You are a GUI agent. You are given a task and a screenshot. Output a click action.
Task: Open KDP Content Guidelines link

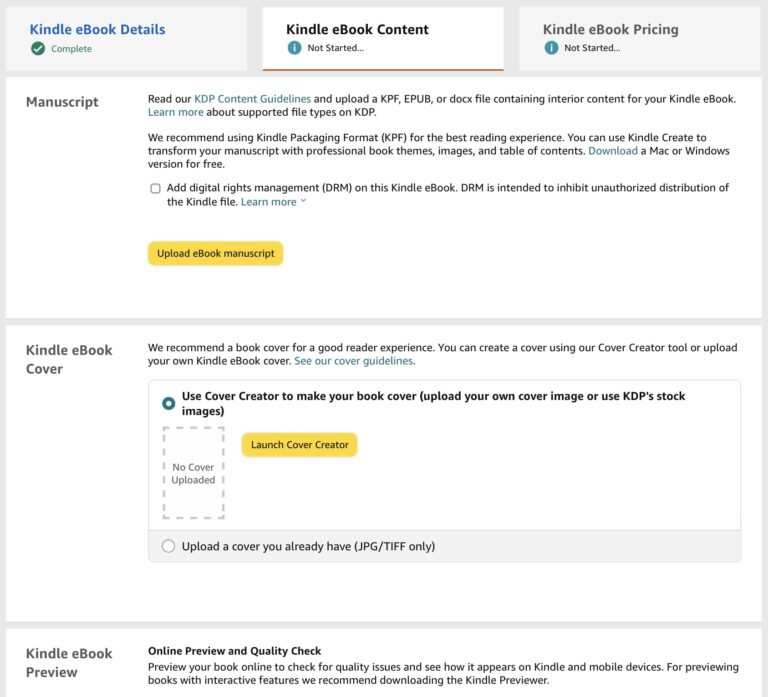pos(252,98)
